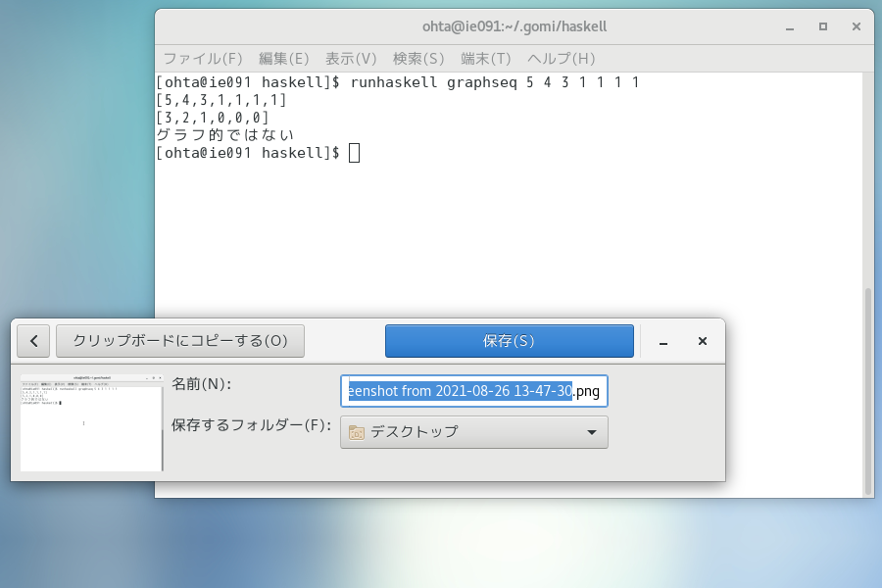The width and height of the screenshot is (882, 588).
Task: Click クリップボードにコピーする(O) button
Action: click(180, 341)
